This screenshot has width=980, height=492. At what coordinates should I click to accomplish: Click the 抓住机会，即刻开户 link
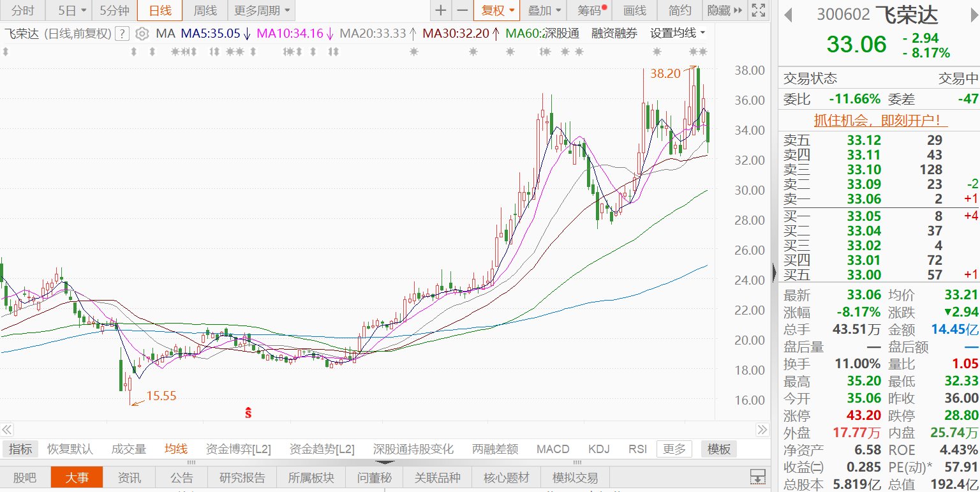879,120
